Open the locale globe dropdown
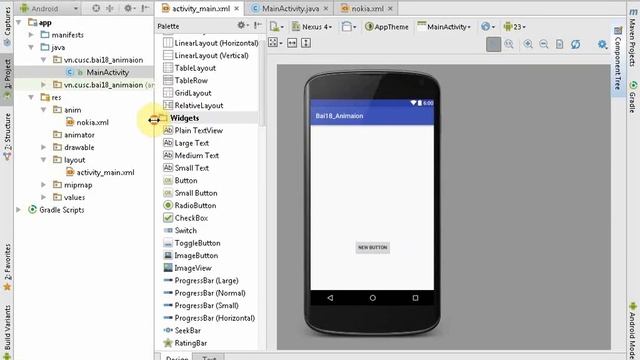Viewport: 640px width, 360px height. click(488, 27)
